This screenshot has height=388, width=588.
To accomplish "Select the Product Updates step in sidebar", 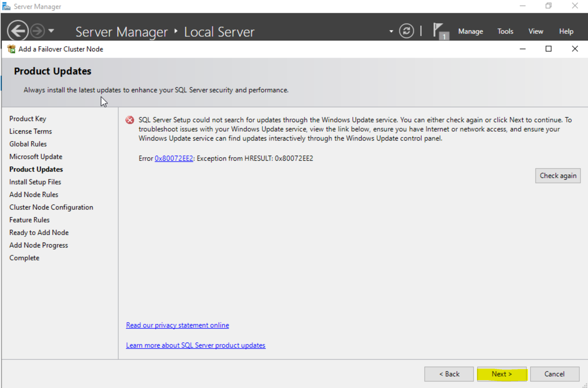I will click(36, 169).
